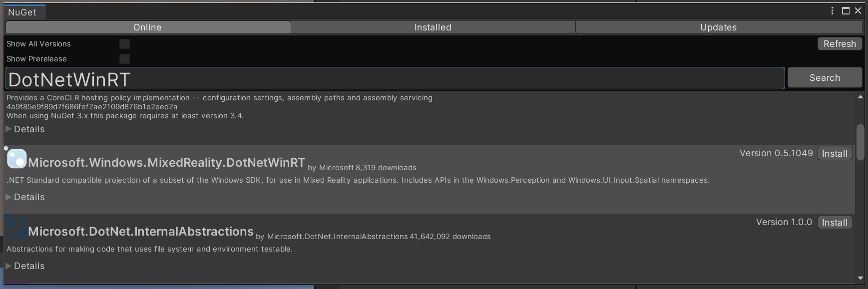Expand Details under Microsoft.DotNet.InternalAbstractions
The width and height of the screenshot is (868, 289).
coord(25,266)
